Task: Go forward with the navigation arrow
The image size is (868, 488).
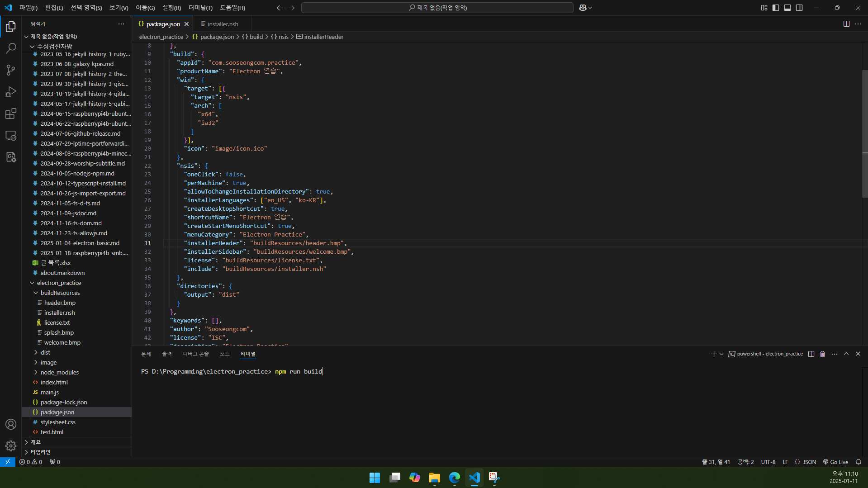Action: pos(291,8)
